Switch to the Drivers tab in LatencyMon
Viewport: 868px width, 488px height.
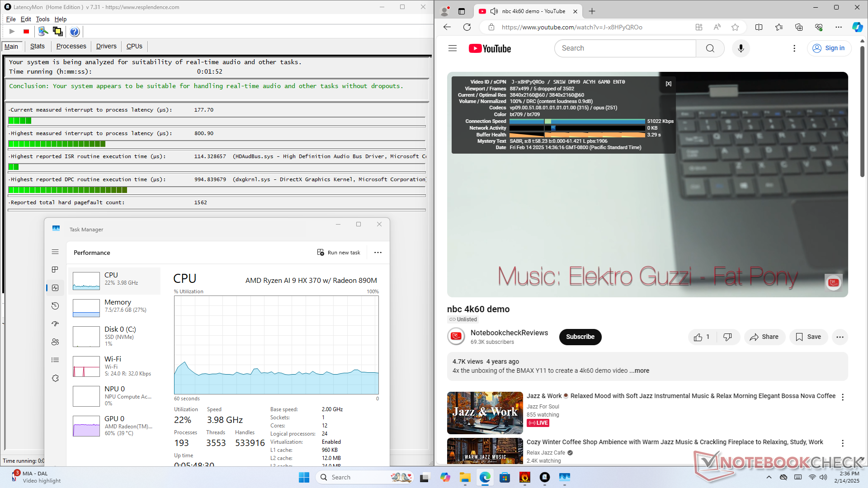[x=106, y=46]
